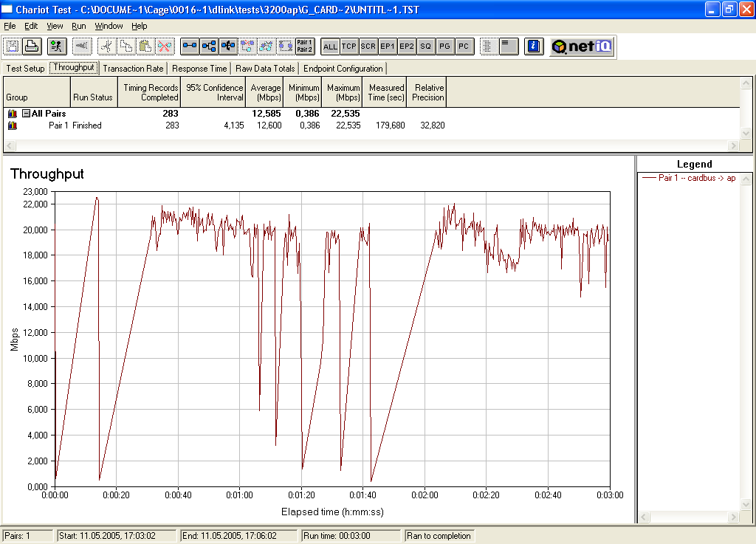756x544 pixels.
Task: Click the results table scroll up arrow
Action: (746, 83)
